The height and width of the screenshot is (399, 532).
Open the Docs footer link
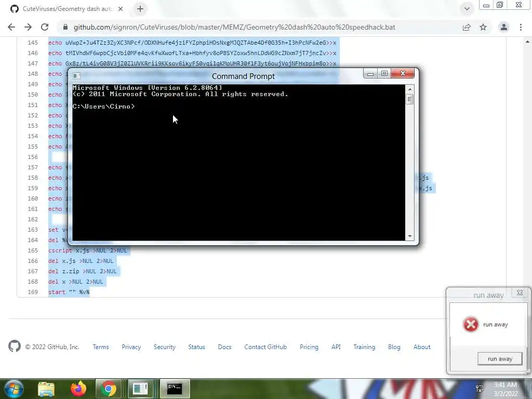point(224,347)
